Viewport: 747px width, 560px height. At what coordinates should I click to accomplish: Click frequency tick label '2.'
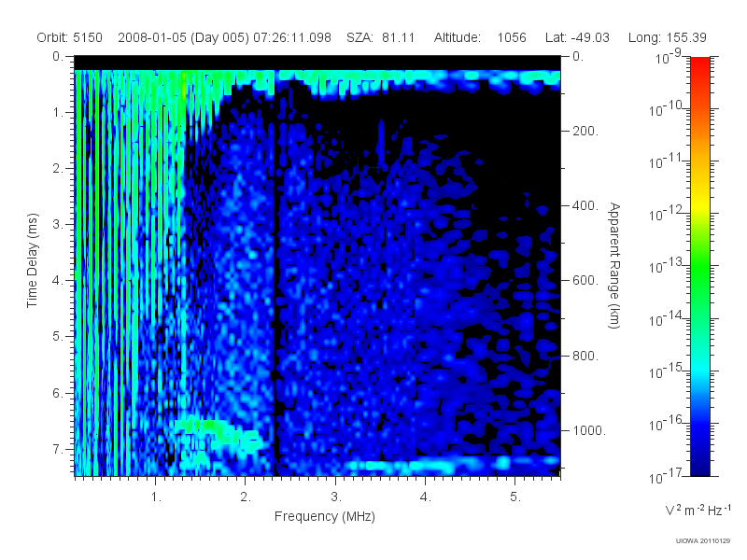click(x=246, y=497)
